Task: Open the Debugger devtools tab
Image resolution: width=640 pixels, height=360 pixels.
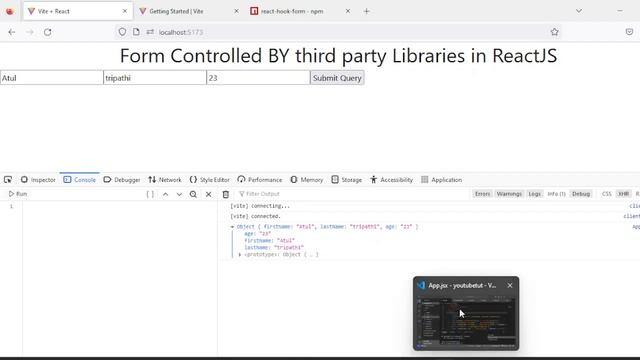Action: pyautogui.click(x=122, y=180)
